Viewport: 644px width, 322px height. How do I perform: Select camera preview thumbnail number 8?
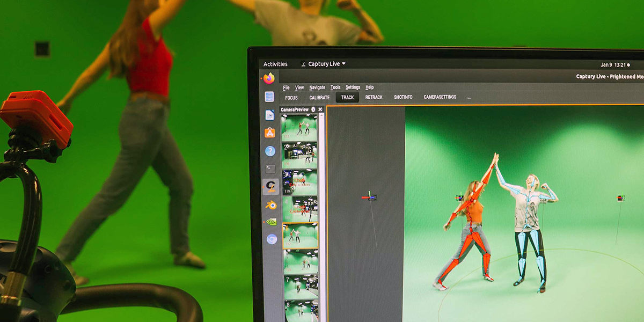click(302, 312)
